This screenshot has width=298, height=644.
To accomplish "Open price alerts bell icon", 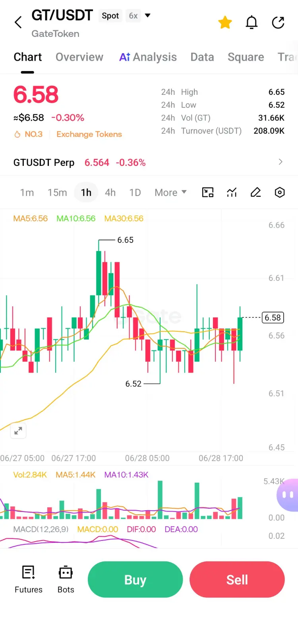I will coord(252,23).
